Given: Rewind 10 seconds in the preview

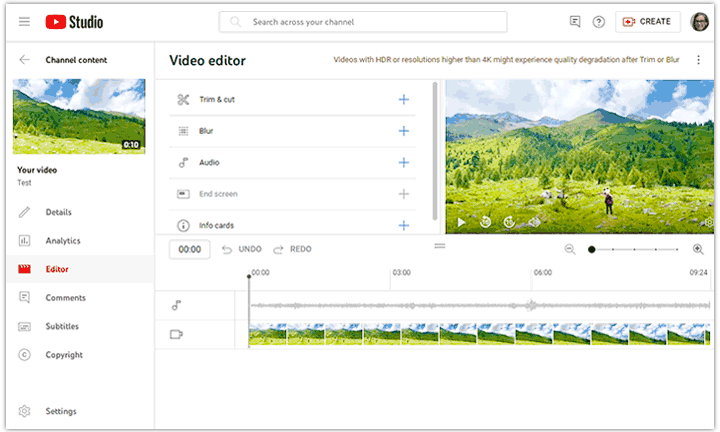Looking at the screenshot, I should pyautogui.click(x=486, y=222).
